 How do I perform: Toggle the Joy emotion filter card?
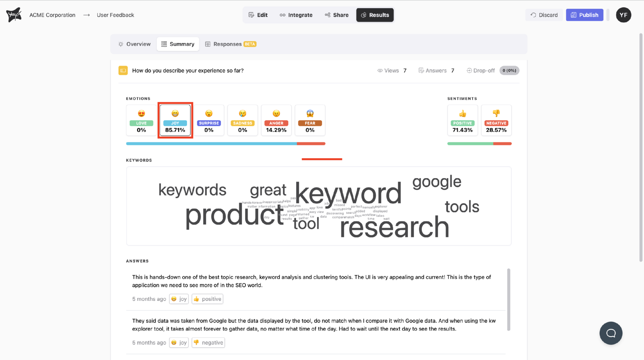[175, 120]
